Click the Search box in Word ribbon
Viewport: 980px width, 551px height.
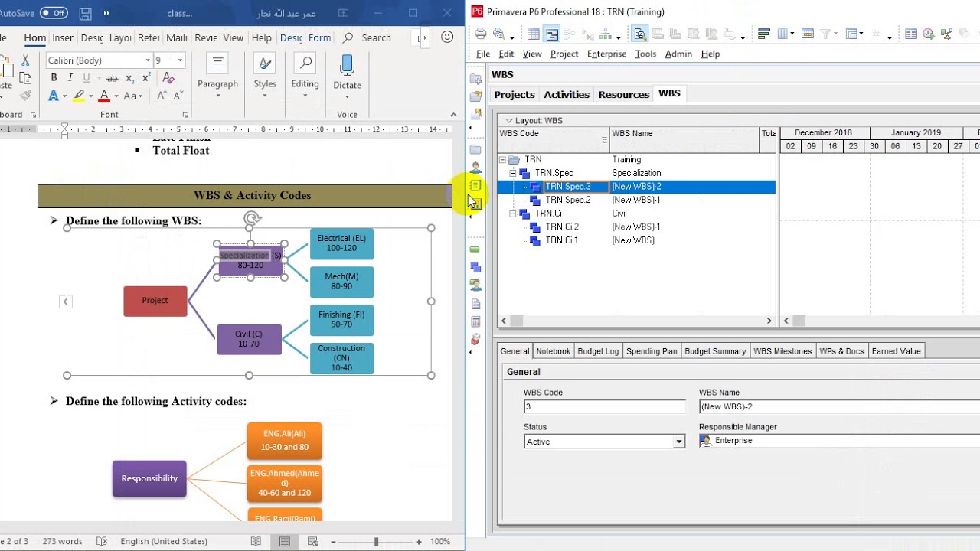pos(367,37)
